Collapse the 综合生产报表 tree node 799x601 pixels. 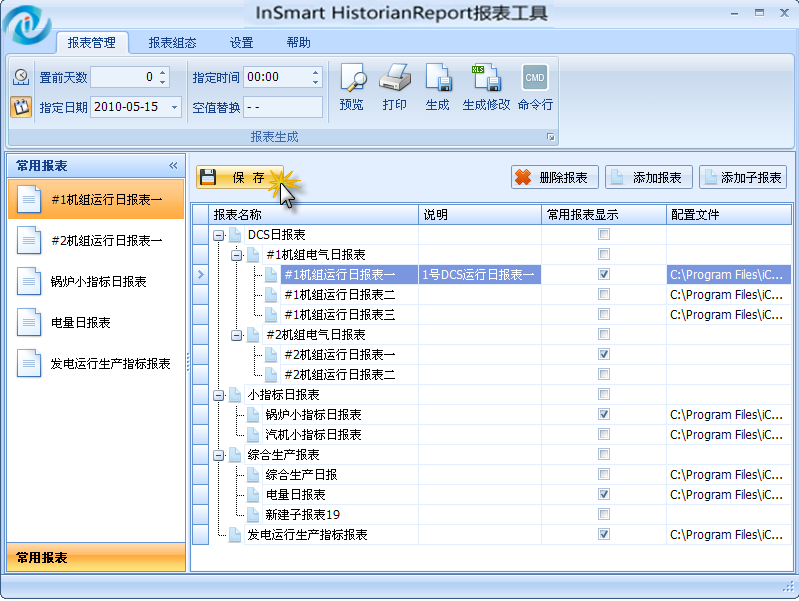coord(219,455)
